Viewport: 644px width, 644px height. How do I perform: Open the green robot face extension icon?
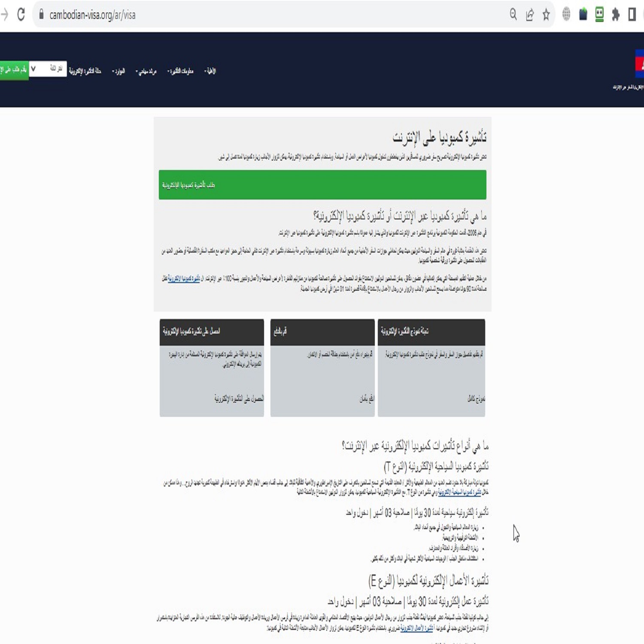pos(599,15)
